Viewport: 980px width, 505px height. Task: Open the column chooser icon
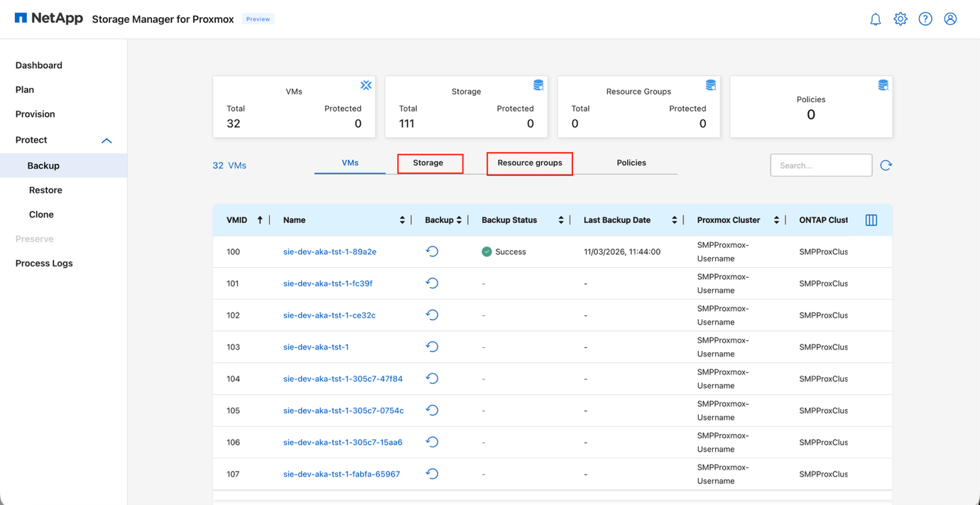(871, 220)
